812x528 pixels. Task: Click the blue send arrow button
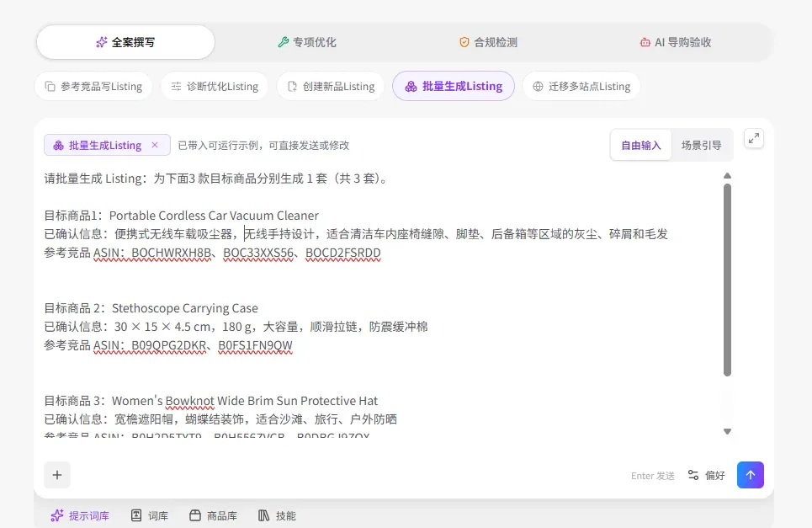(x=750, y=475)
